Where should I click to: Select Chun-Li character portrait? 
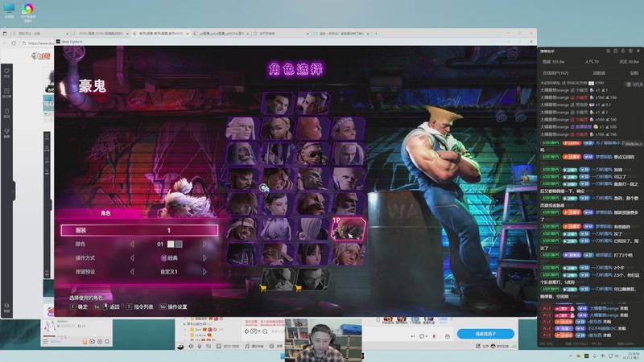(278, 204)
